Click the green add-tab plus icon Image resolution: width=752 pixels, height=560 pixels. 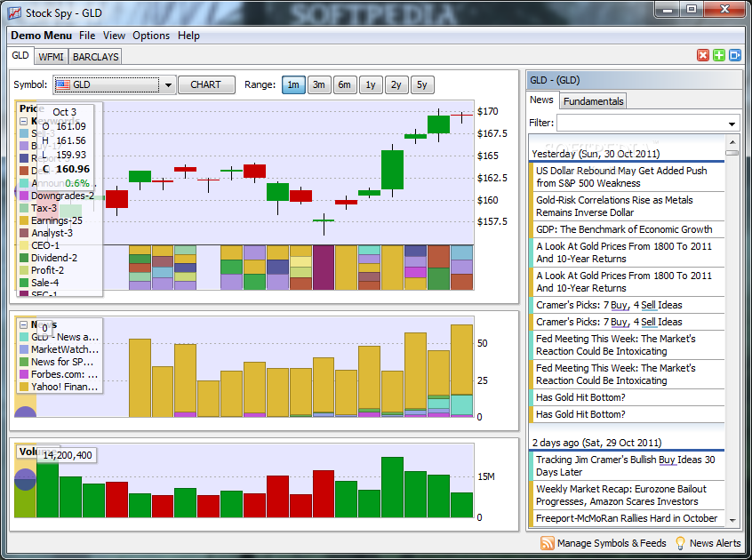click(718, 55)
